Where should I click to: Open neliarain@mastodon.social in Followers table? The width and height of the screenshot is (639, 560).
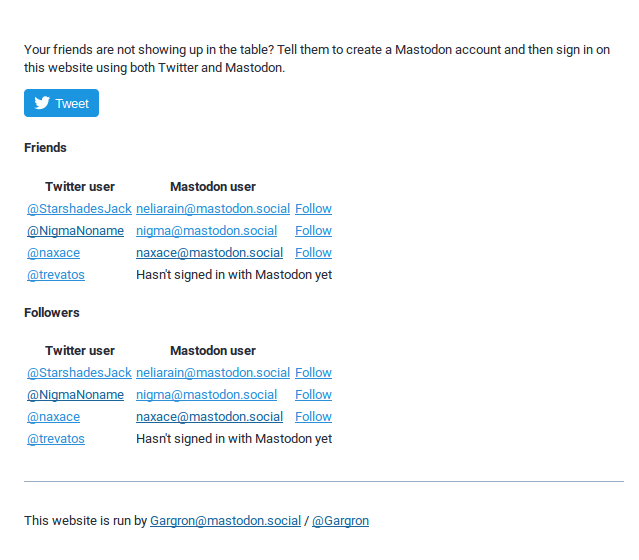pos(213,373)
